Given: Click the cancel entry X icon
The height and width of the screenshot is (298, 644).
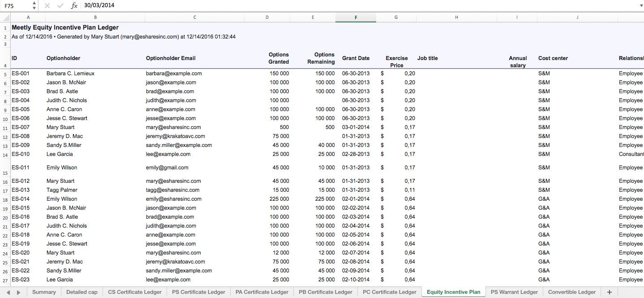Looking at the screenshot, I should (47, 5).
